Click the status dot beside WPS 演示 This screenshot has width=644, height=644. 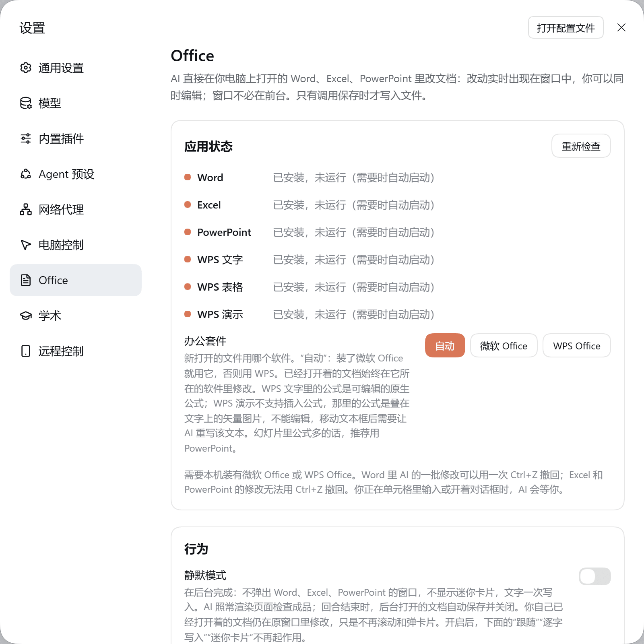tap(188, 314)
